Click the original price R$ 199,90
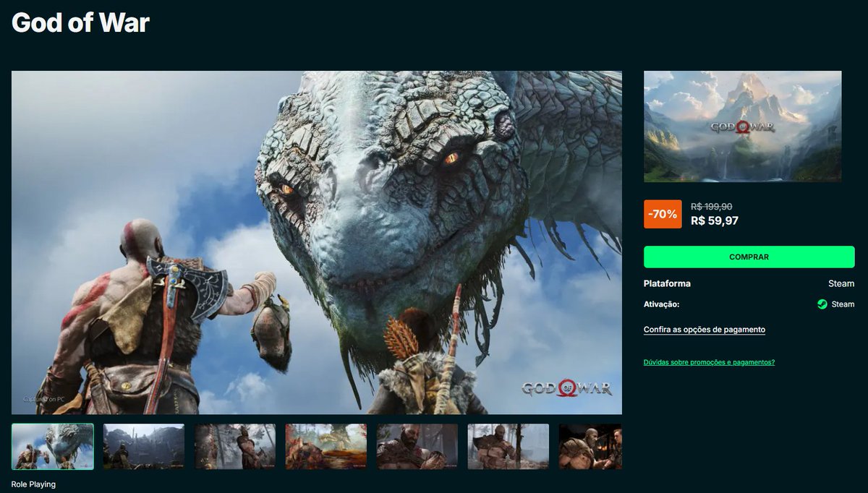The width and height of the screenshot is (868, 493). click(712, 206)
